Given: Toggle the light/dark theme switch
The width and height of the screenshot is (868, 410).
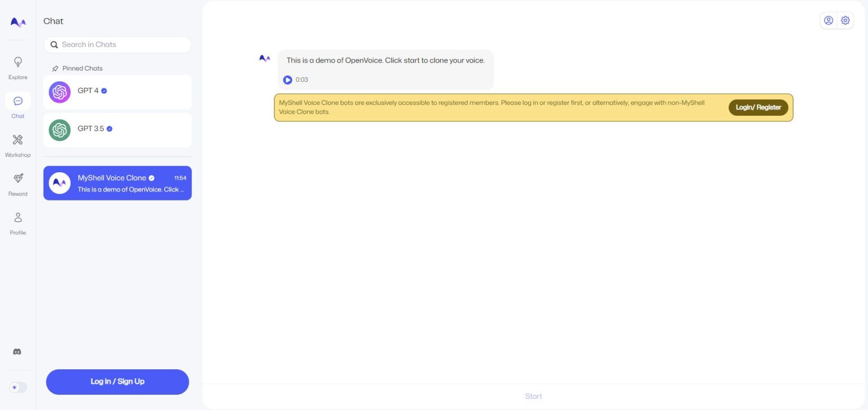Looking at the screenshot, I should pyautogui.click(x=18, y=387).
